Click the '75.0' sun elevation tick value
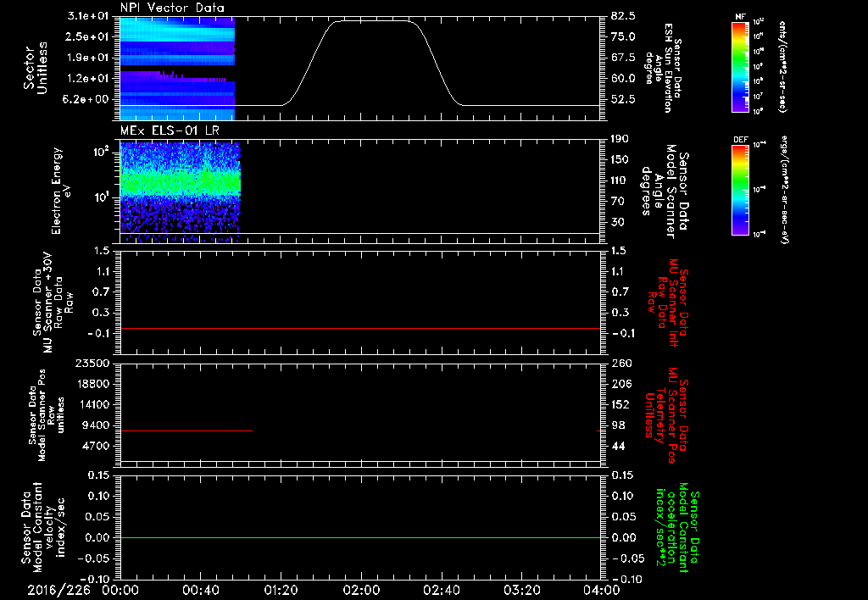The width and height of the screenshot is (868, 600). (624, 36)
